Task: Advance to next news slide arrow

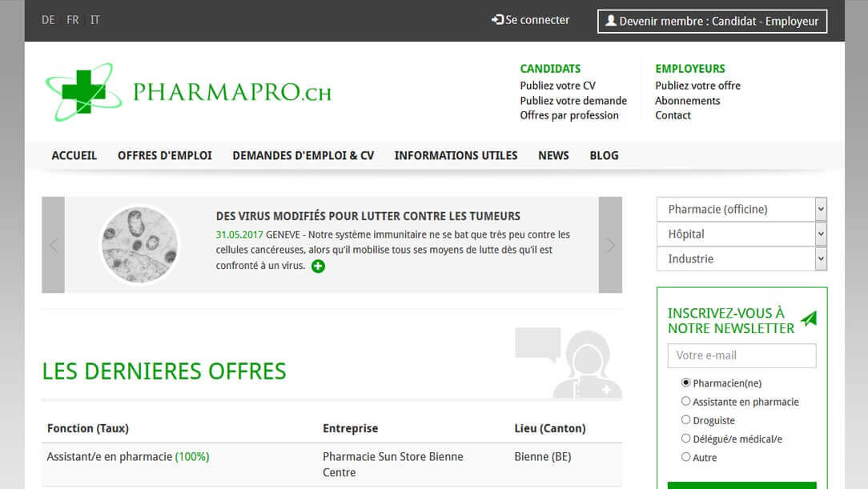Action: coord(610,245)
